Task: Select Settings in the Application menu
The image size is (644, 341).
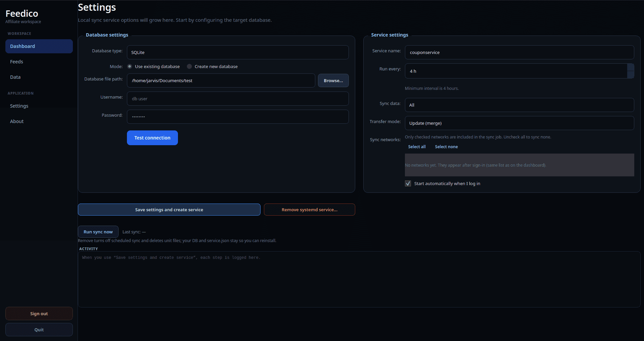Action: (x=39, y=106)
